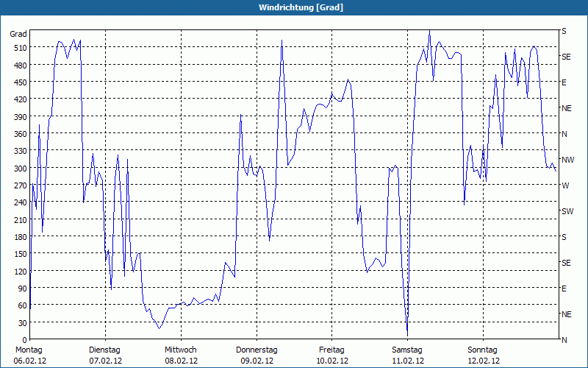Click the "E" compass label level with 90
Viewport: 588px width, 368px height.
(564, 289)
